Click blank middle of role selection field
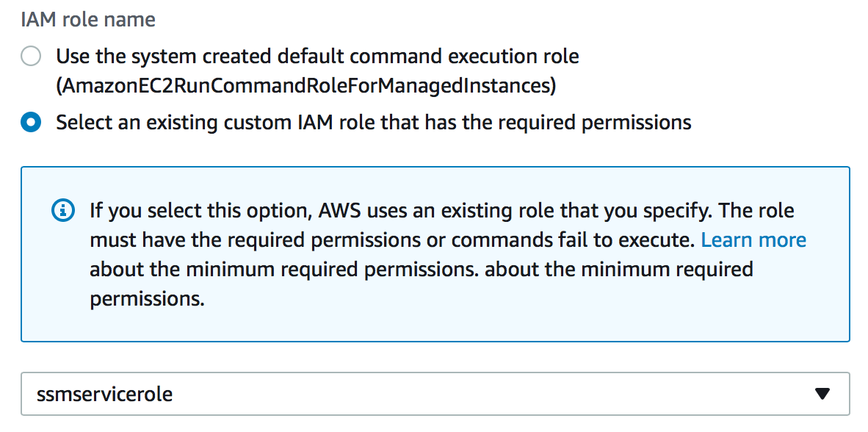868x432 pixels. point(477,395)
